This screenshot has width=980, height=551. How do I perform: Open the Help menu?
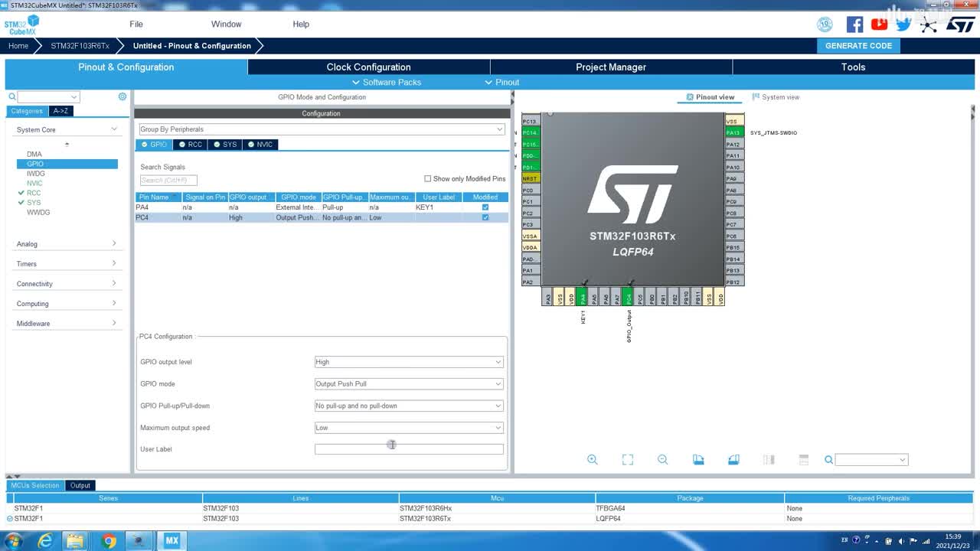pyautogui.click(x=301, y=24)
